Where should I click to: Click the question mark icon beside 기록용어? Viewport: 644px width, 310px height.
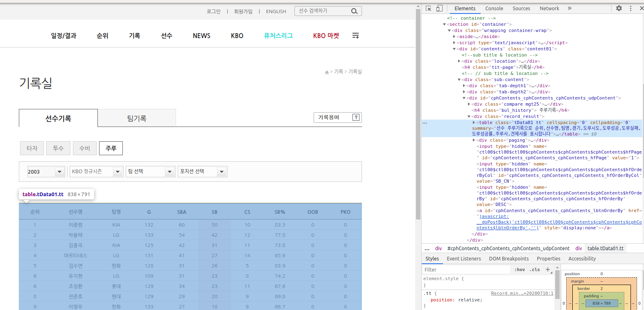click(356, 118)
